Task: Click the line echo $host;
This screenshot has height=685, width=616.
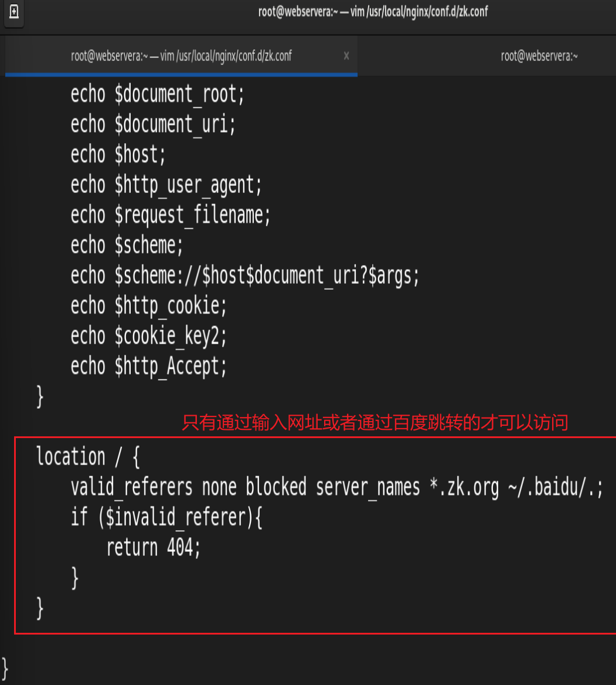Action: point(118,155)
